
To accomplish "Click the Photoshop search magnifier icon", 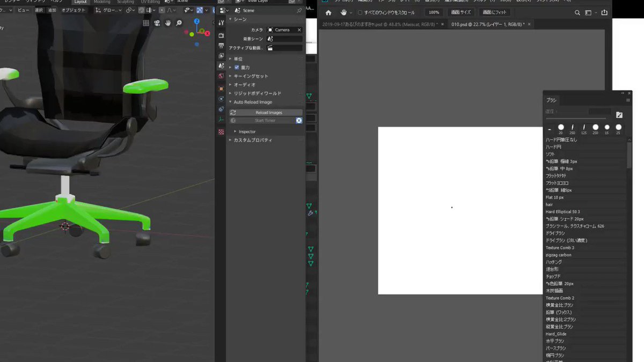I will [577, 12].
